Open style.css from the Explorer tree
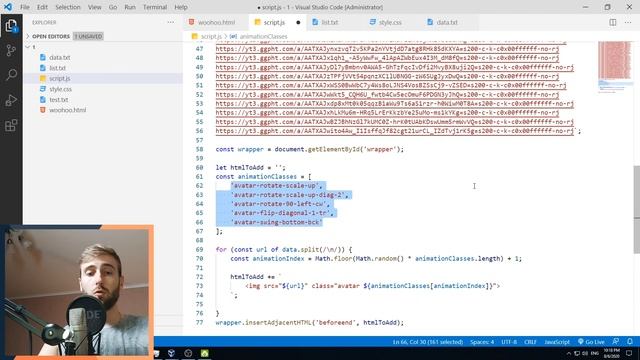The height and width of the screenshot is (360, 640). [60, 89]
